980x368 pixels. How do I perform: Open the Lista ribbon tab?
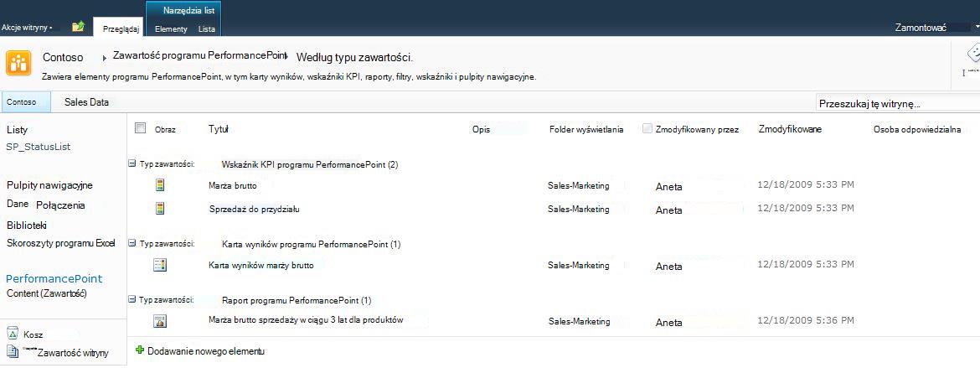(x=206, y=29)
